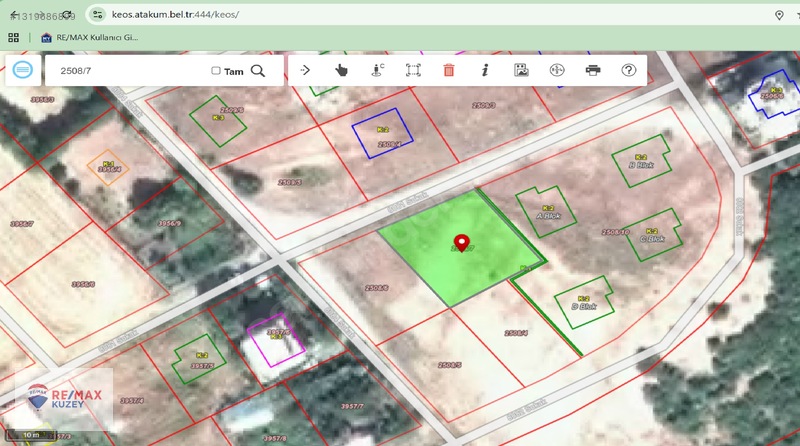Select parcel label 3956/6
Image resolution: width=800 pixels, height=446 pixels.
click(x=83, y=284)
